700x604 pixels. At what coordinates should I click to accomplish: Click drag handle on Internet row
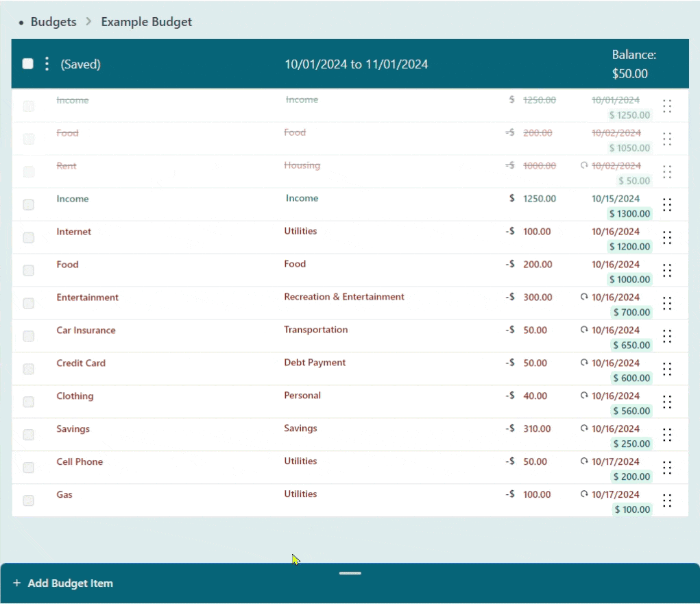(666, 238)
